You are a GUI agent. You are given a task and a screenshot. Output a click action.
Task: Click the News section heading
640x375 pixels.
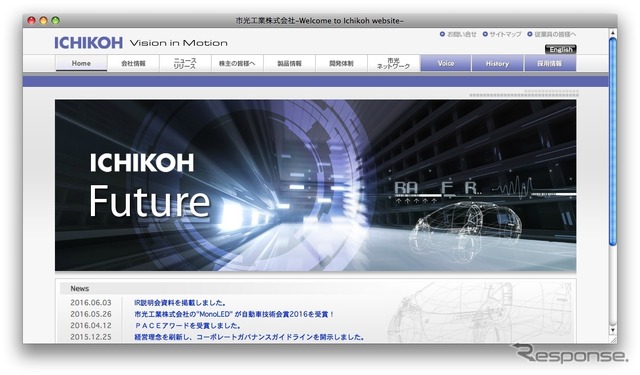tap(80, 288)
